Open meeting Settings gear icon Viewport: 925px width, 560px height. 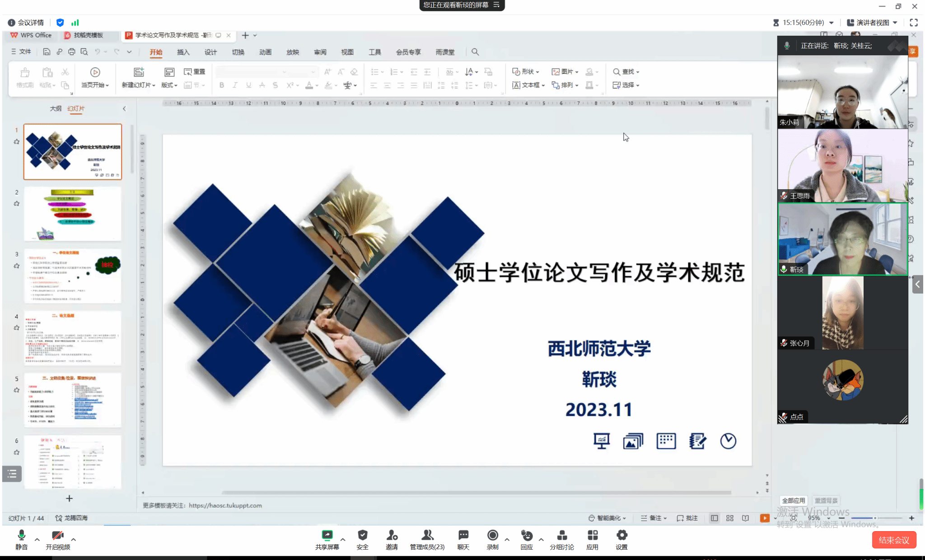621,536
